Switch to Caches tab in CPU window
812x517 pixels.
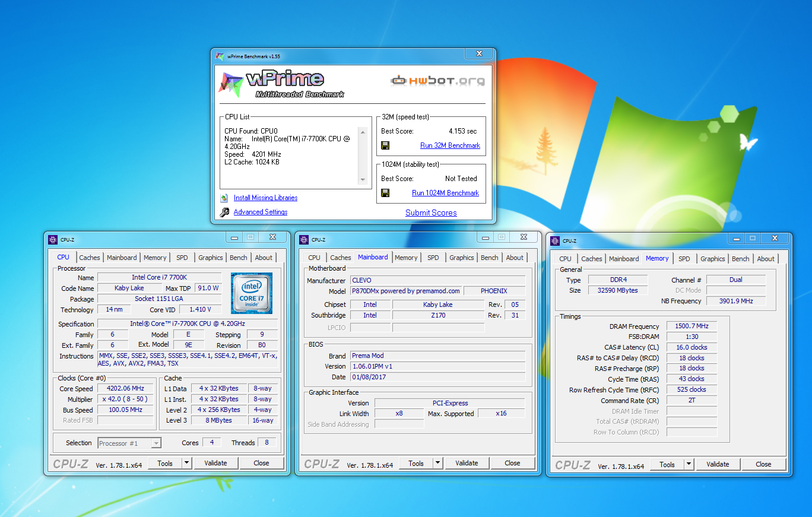coord(90,258)
